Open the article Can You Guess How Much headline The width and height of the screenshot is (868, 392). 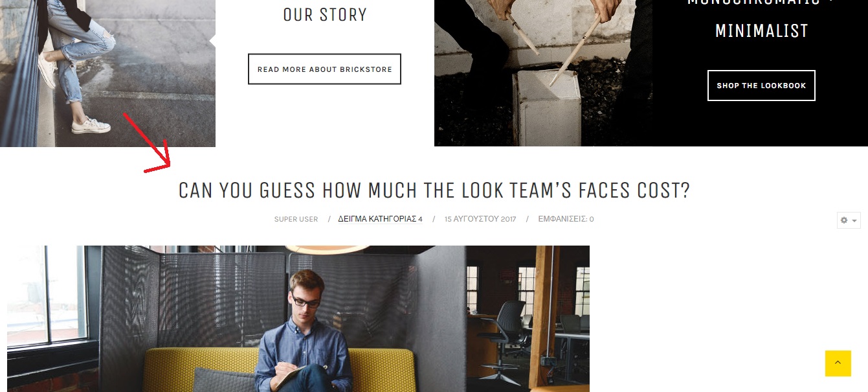[x=434, y=190]
